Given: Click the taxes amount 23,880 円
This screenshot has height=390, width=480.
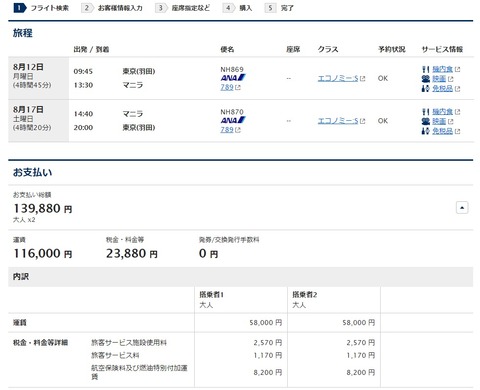Looking at the screenshot, I should click(132, 254).
